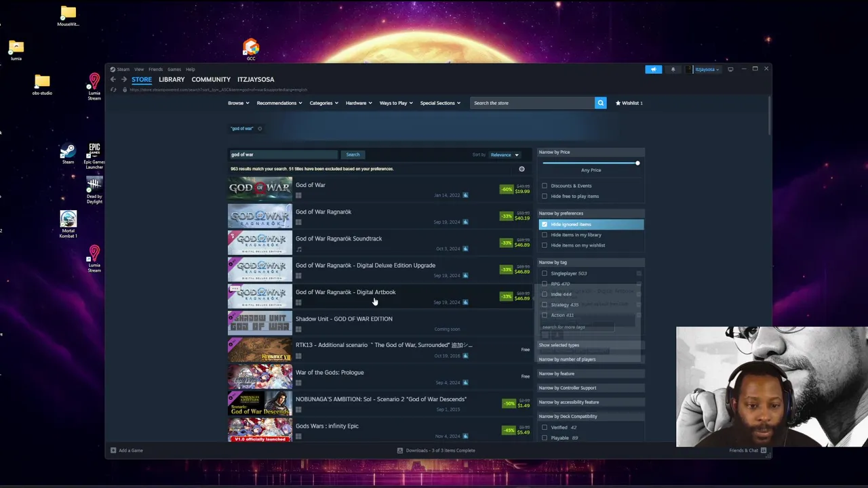Click the music note icon under Ragnarök Soundtrack
The height and width of the screenshot is (488, 868).
298,249
